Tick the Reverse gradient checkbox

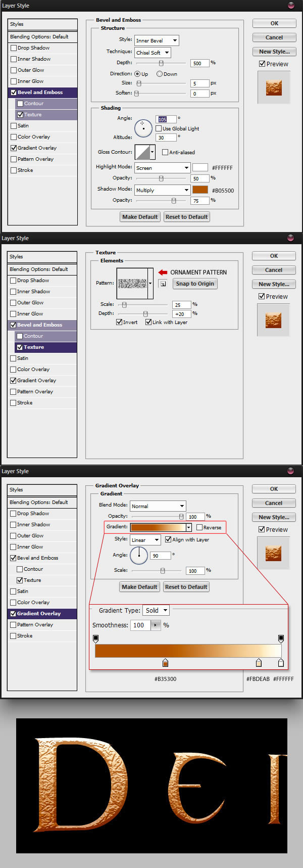coord(199,527)
